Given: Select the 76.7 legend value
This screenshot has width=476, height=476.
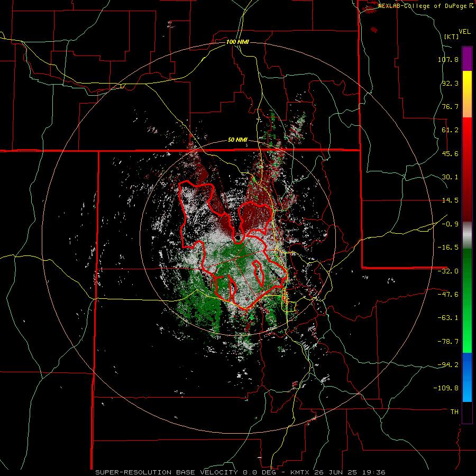Looking at the screenshot, I should 450,106.
